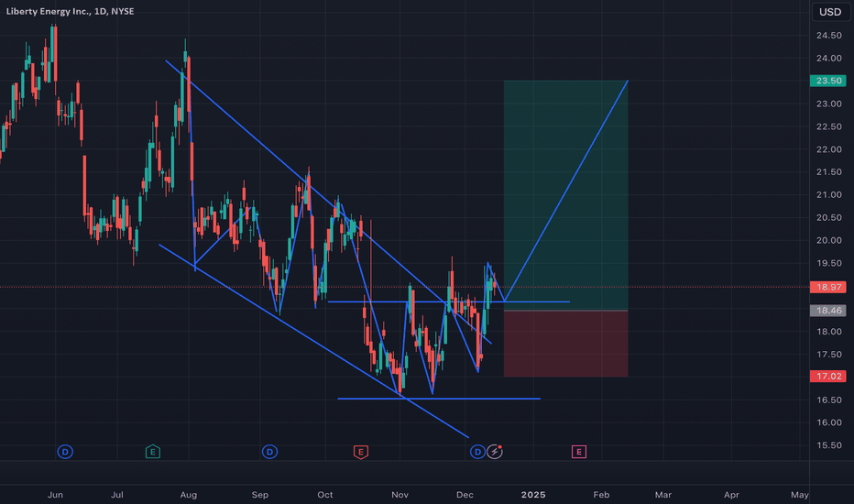The width and height of the screenshot is (854, 504).
Task: Click the pink upcoming earnings E marker
Action: [579, 452]
